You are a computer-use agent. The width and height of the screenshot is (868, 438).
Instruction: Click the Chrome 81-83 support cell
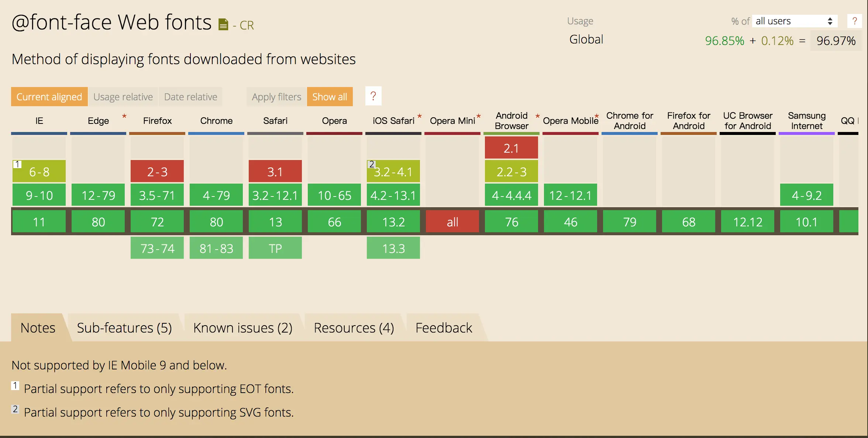coord(216,248)
